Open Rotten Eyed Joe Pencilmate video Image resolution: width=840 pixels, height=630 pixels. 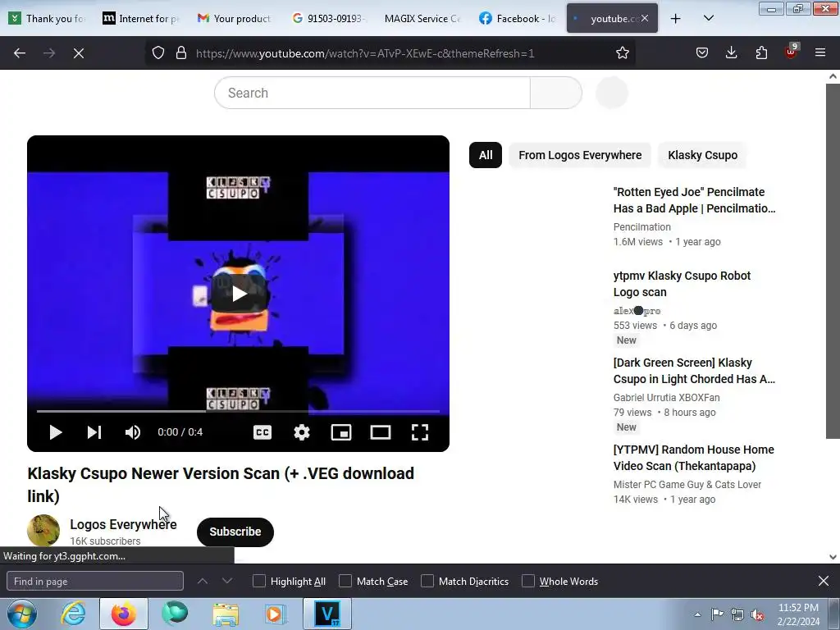coord(694,200)
